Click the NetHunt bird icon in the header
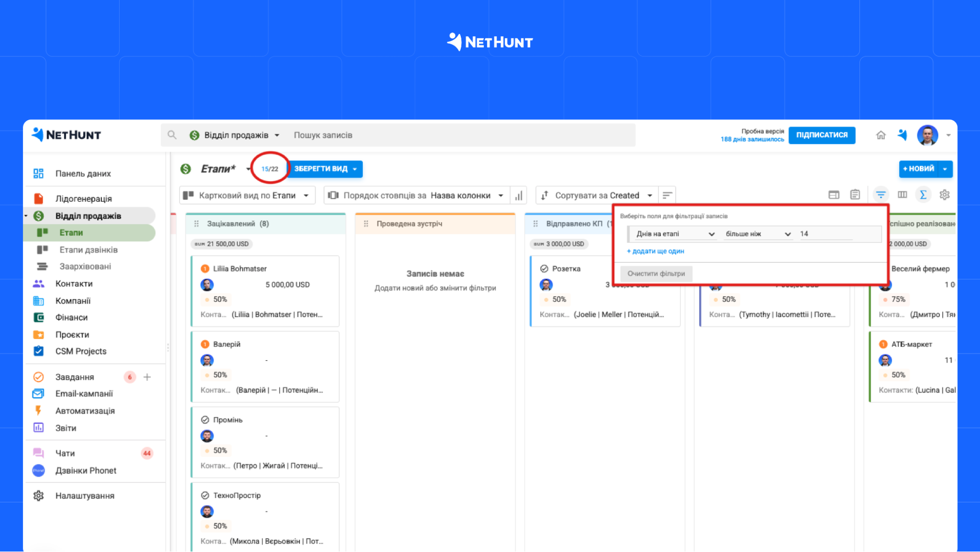This screenshot has height=552, width=980. click(903, 135)
